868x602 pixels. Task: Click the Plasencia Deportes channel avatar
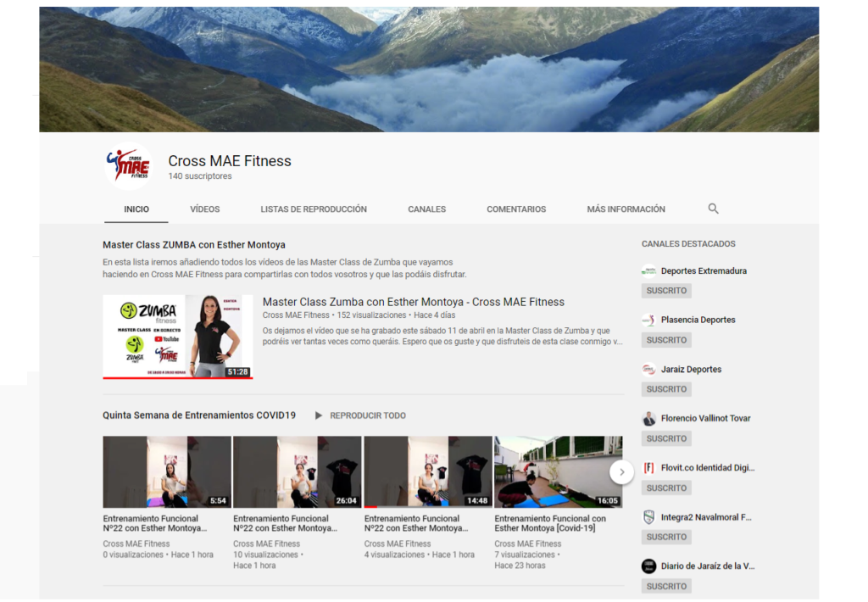click(x=648, y=321)
